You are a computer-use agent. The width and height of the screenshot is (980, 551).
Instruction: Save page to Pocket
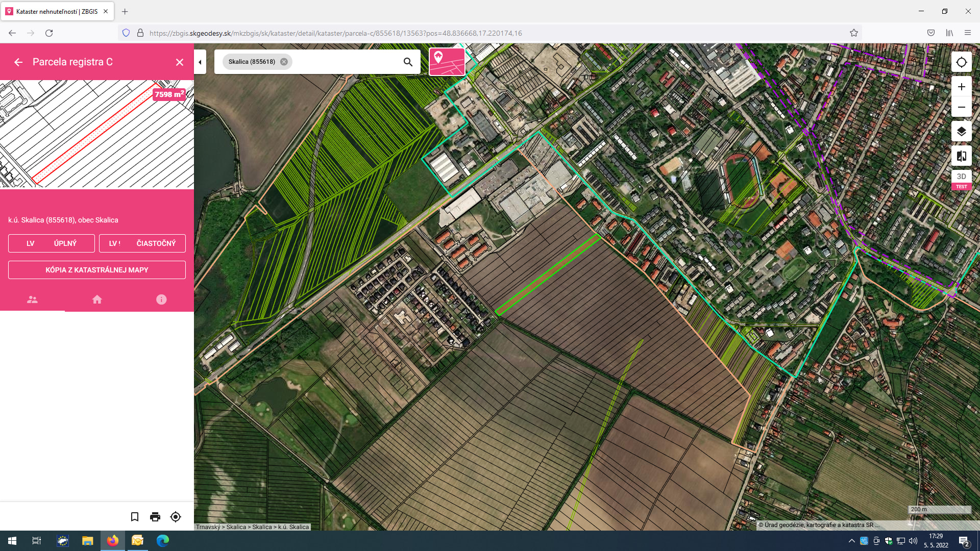point(931,33)
